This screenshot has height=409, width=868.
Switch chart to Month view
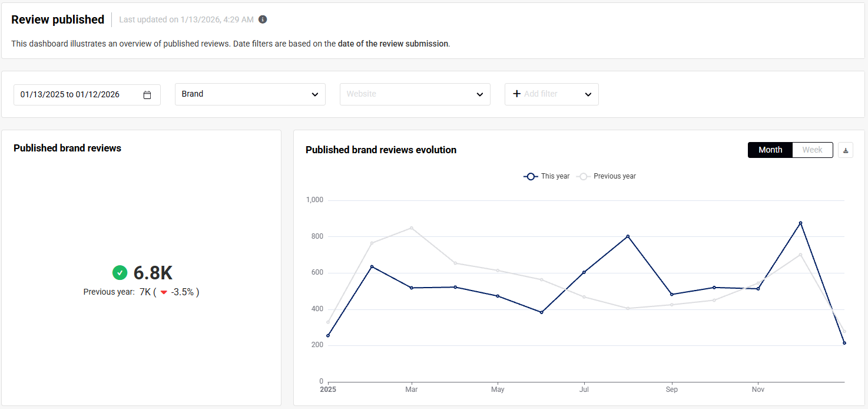(770, 150)
